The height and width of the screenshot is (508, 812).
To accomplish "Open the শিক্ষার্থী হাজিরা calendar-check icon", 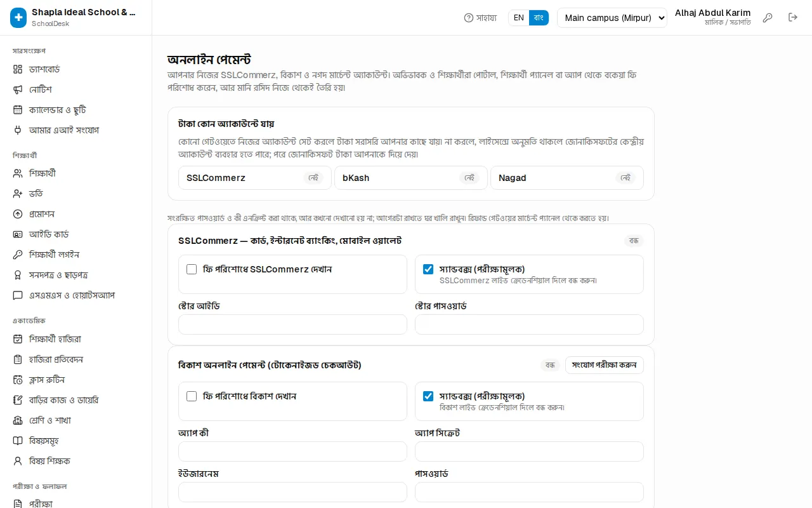I will click(18, 339).
